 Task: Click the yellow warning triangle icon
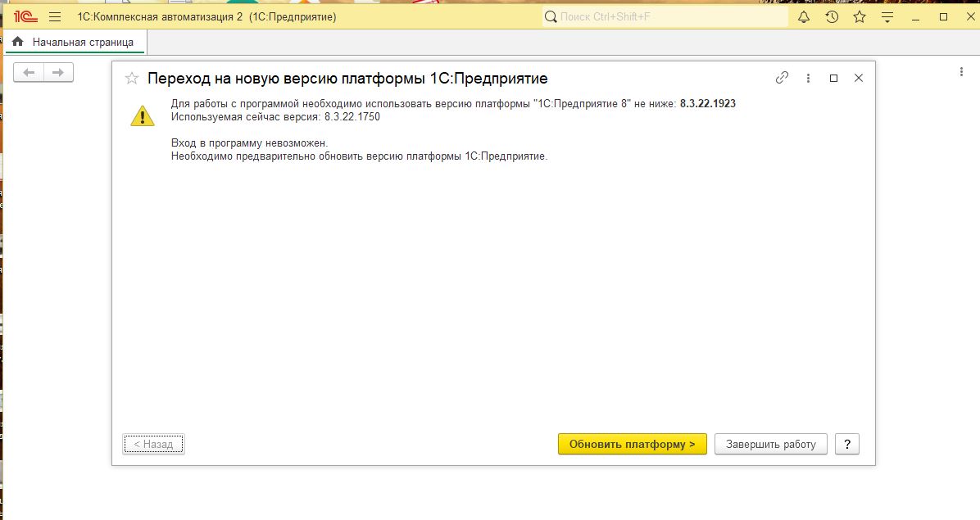coord(143,116)
